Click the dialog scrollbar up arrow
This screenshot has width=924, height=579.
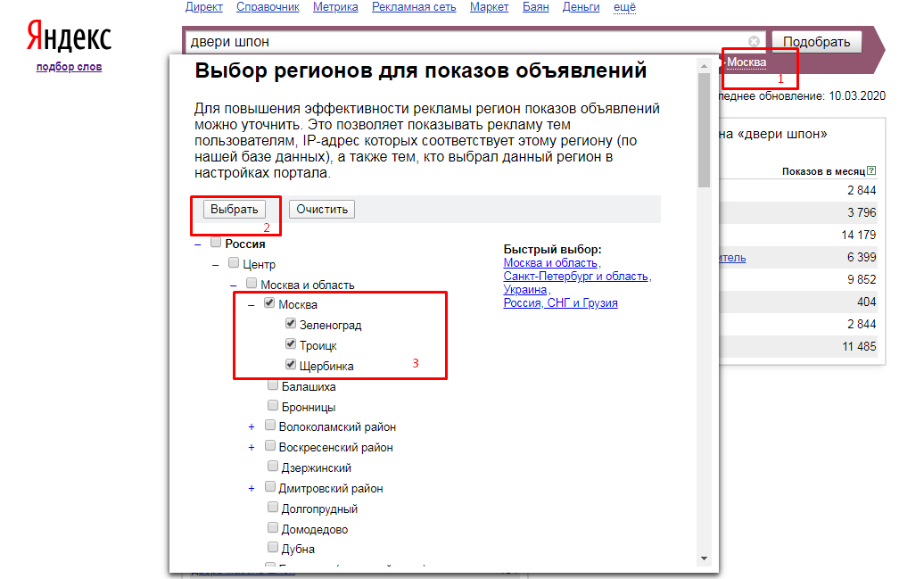704,67
